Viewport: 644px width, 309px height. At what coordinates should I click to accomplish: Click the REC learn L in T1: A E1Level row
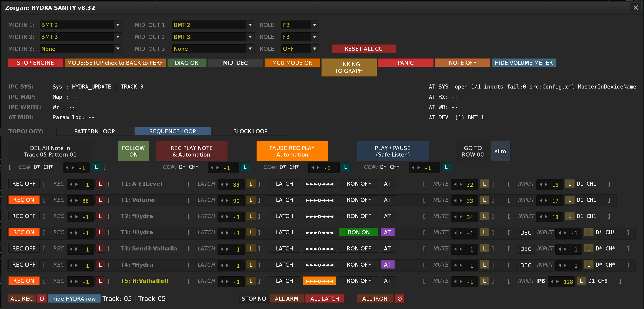(x=100, y=184)
